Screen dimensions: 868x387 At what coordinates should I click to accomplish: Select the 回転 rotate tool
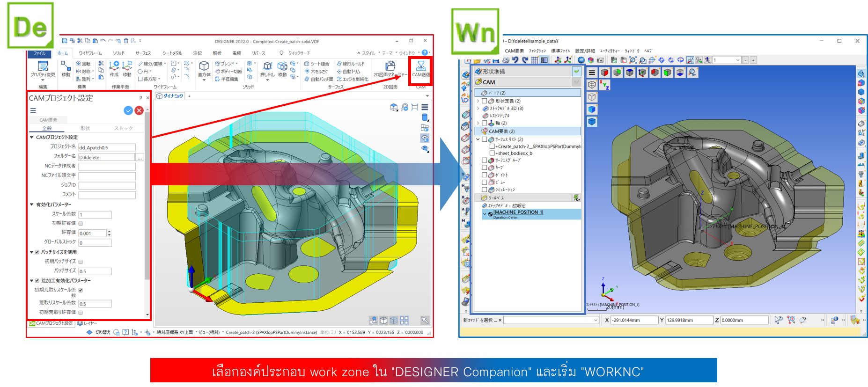tap(84, 64)
